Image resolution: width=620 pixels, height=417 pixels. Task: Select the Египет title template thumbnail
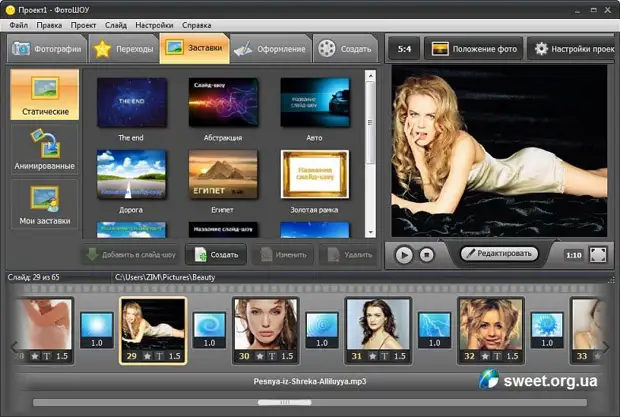tap(223, 175)
